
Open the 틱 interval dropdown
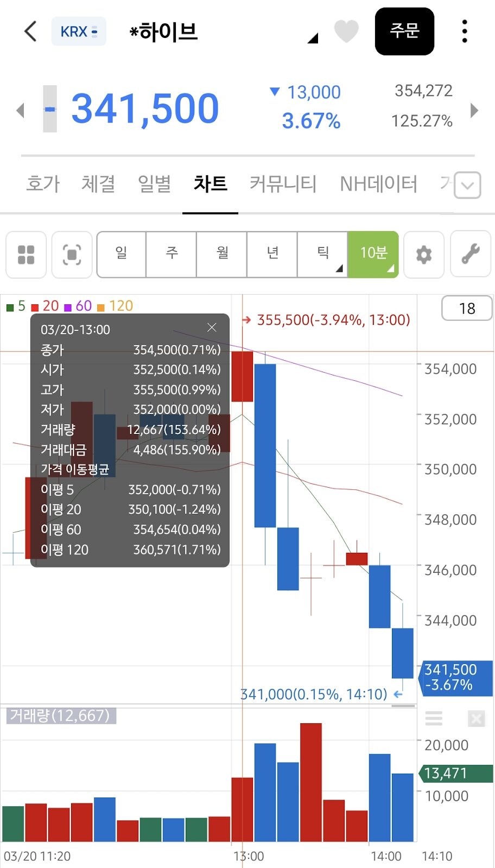coord(323,254)
